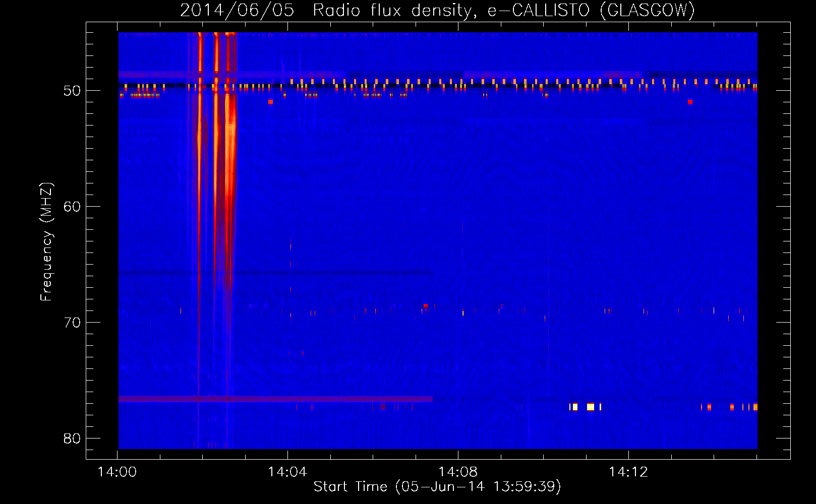Screen dimensions: 816x504
Task: Click the 14:04 time tick label
Action: point(287,472)
